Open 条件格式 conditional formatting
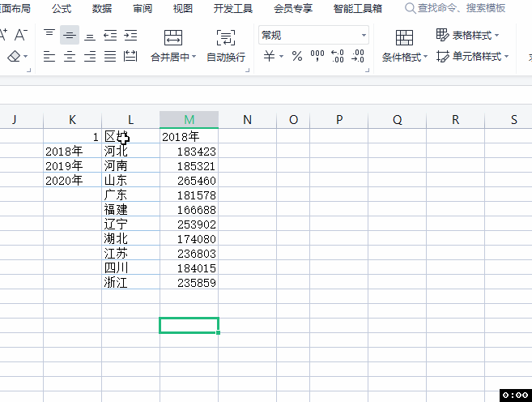The height and width of the screenshot is (402, 532). 404,45
